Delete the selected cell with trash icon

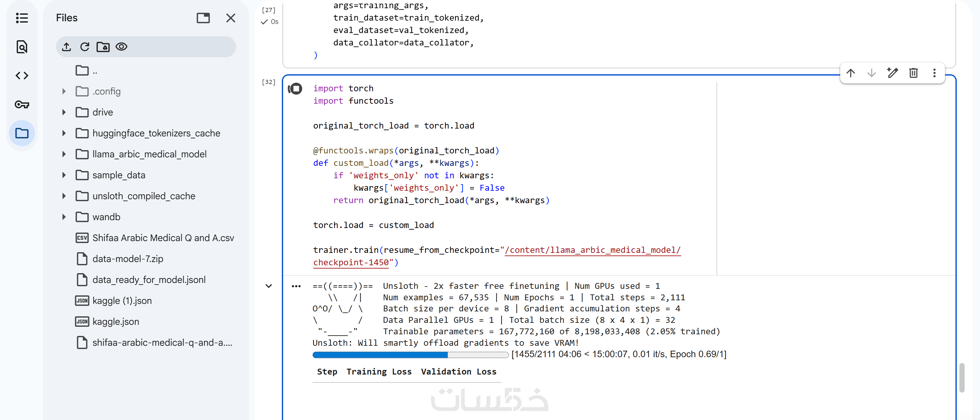click(x=913, y=73)
